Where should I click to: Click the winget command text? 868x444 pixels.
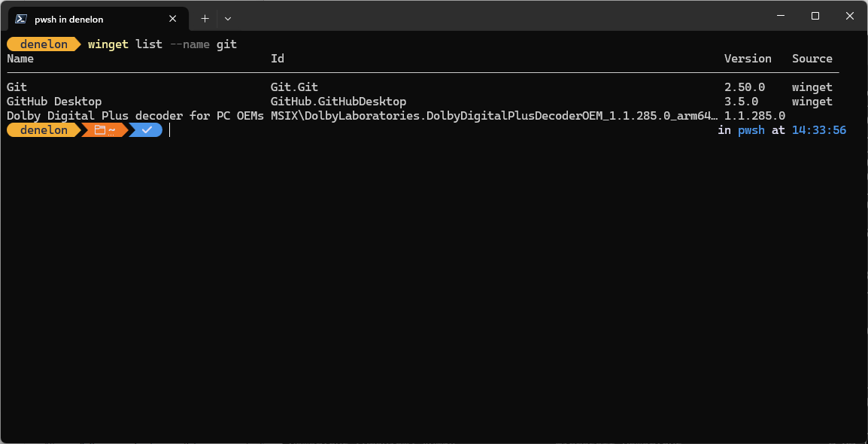click(x=108, y=44)
